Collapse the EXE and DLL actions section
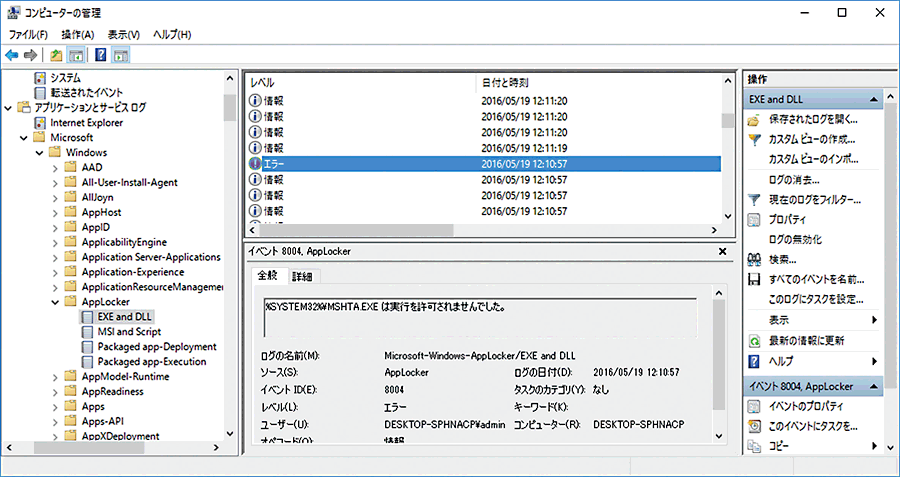This screenshot has width=900, height=477. pyautogui.click(x=875, y=100)
